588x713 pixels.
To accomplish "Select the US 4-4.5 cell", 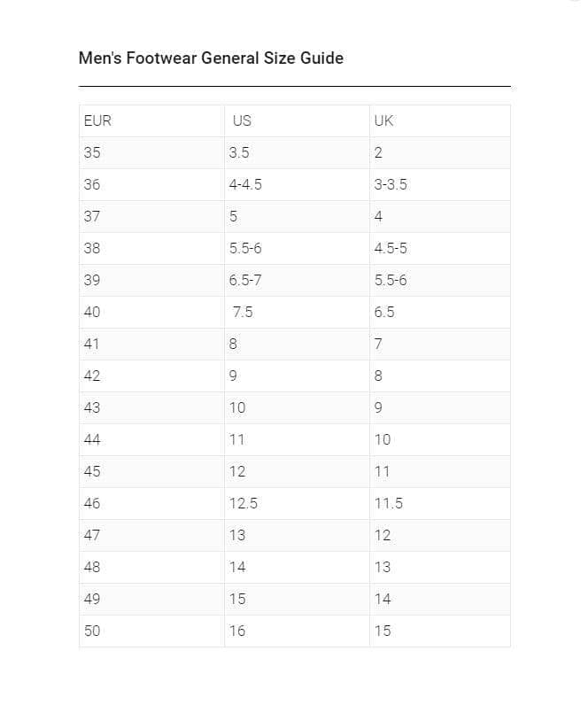I will click(245, 184).
